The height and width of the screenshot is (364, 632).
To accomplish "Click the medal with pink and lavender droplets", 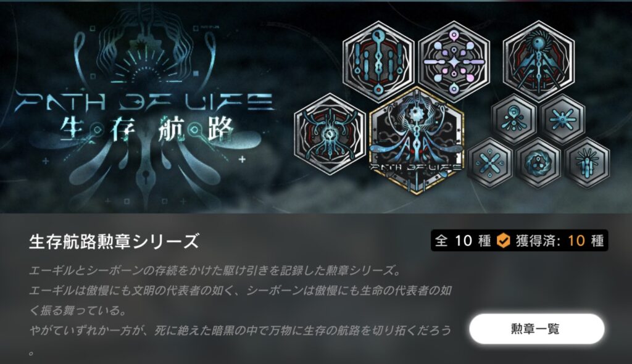I will 454,62.
